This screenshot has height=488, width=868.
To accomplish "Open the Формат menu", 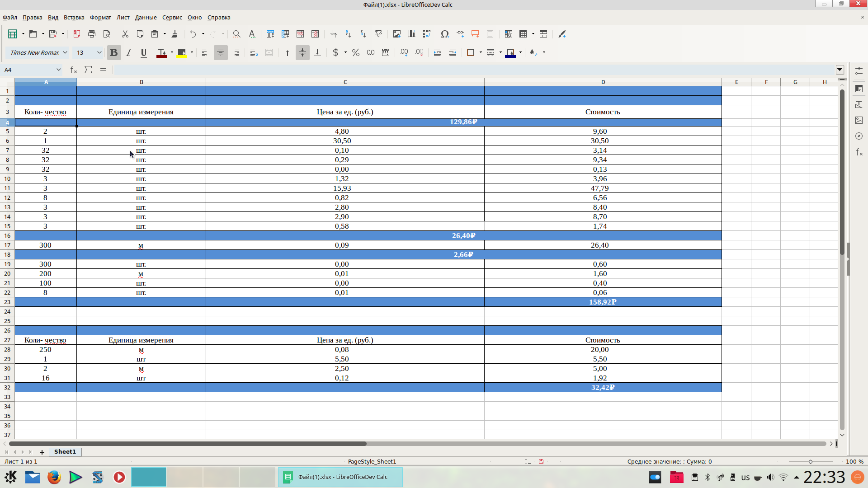I will 100,17.
